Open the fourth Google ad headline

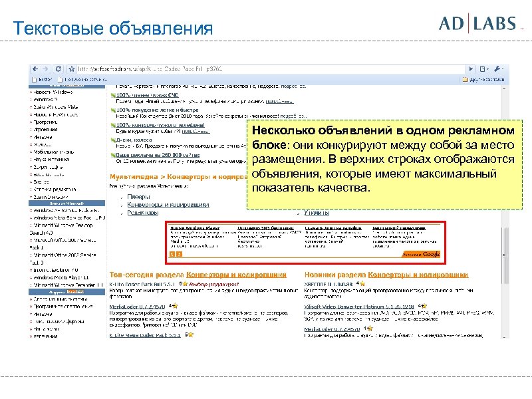click(398, 228)
